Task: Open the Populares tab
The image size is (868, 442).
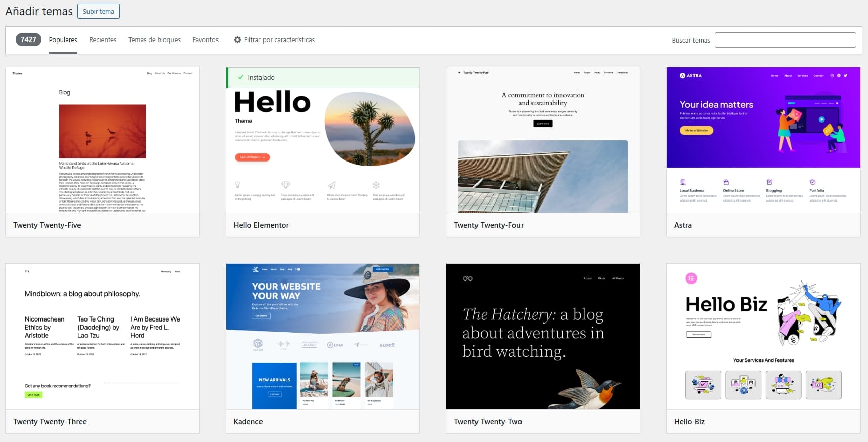Action: [63, 40]
